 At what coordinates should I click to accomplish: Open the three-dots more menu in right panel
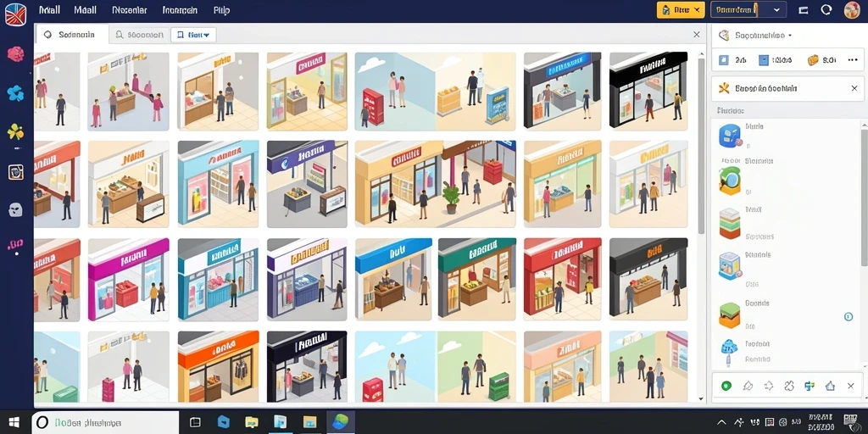click(853, 60)
